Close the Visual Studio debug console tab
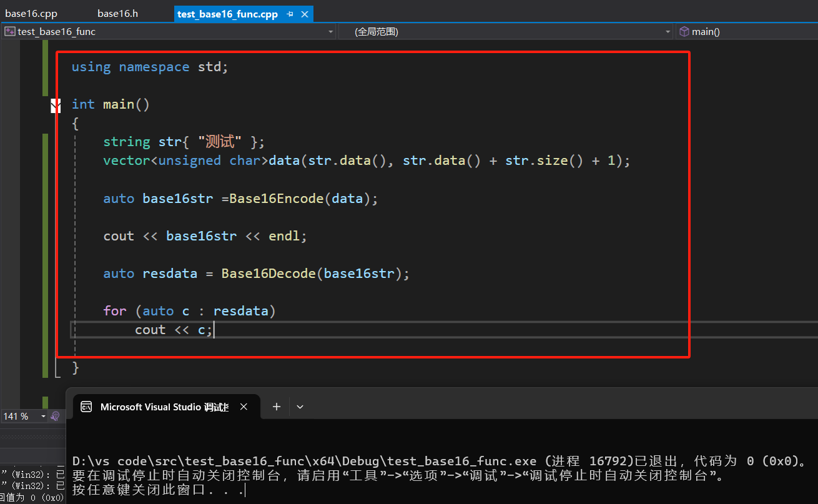This screenshot has height=504, width=818. [244, 407]
